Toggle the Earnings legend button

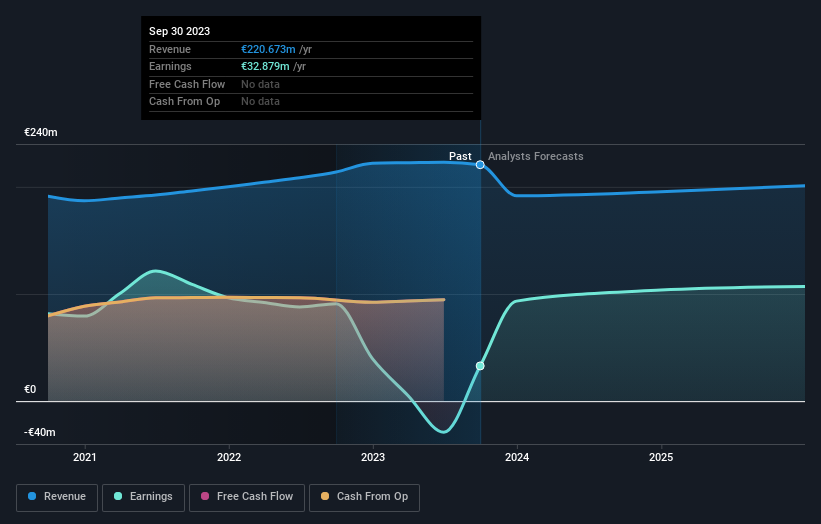click(x=143, y=497)
